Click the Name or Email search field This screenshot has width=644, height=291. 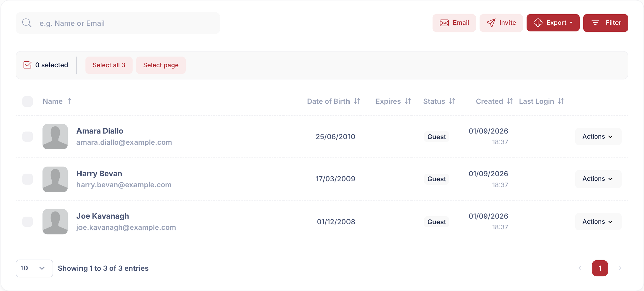coord(118,23)
